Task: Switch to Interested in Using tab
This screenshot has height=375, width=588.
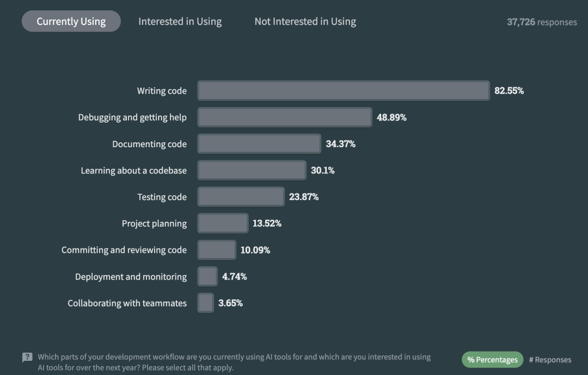Action: pos(180,21)
